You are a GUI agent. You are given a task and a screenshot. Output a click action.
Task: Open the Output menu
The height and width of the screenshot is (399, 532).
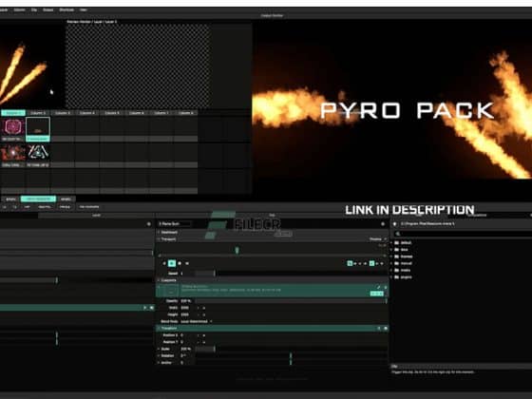click(48, 9)
